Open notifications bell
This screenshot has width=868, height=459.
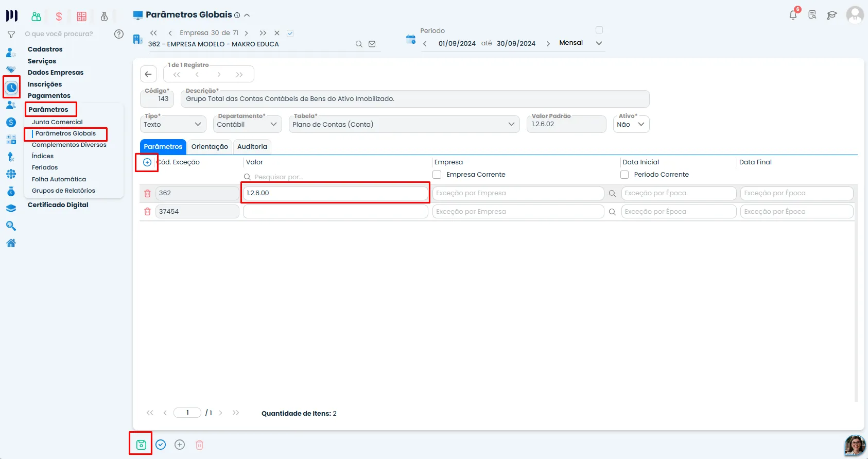tap(793, 14)
